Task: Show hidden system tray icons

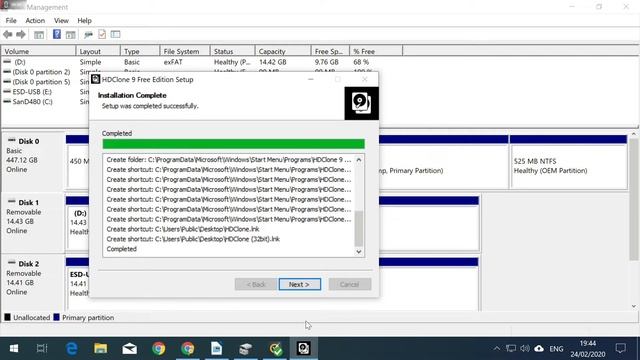Action: 496,349
